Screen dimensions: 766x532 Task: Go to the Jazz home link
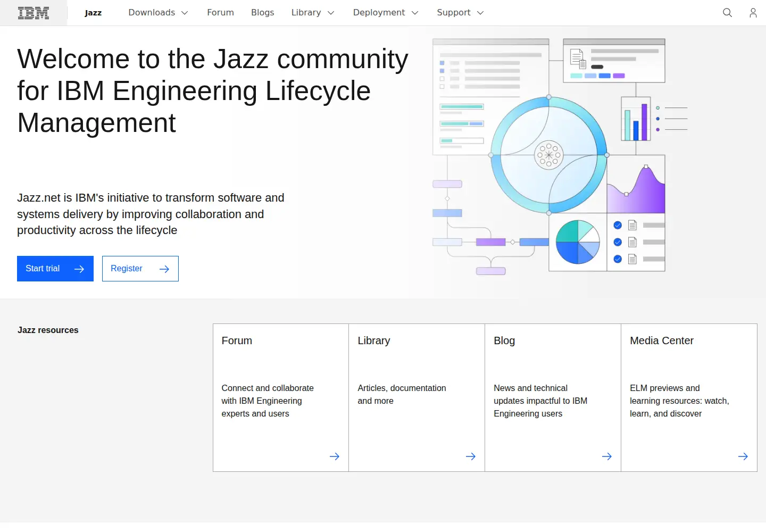click(x=93, y=13)
